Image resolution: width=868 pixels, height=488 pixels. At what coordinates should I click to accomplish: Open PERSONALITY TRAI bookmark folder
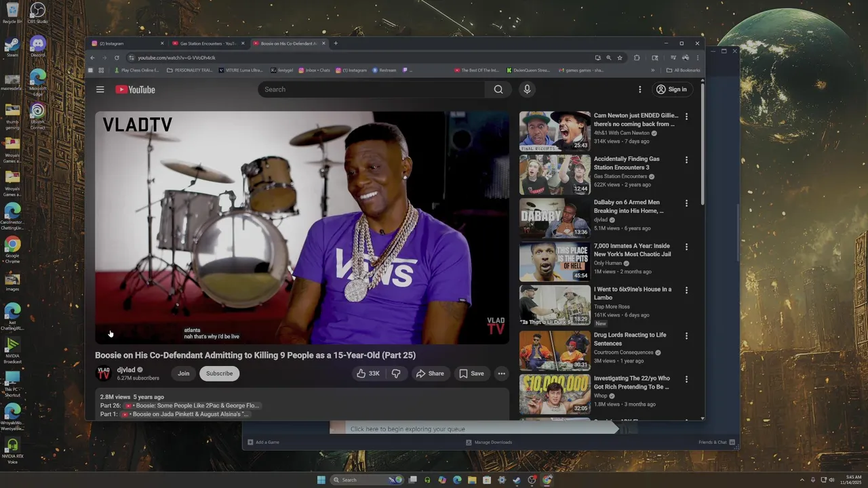pyautogui.click(x=189, y=70)
